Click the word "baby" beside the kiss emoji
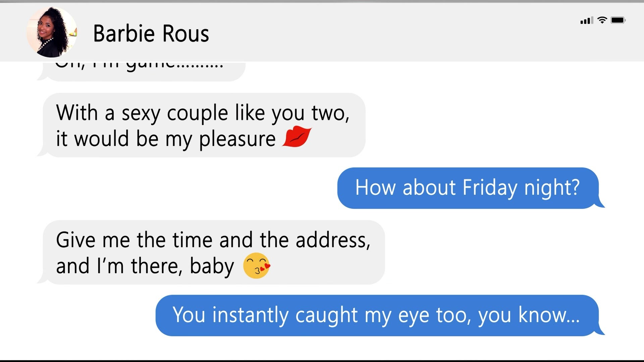The width and height of the screenshot is (644, 362). pos(212,266)
